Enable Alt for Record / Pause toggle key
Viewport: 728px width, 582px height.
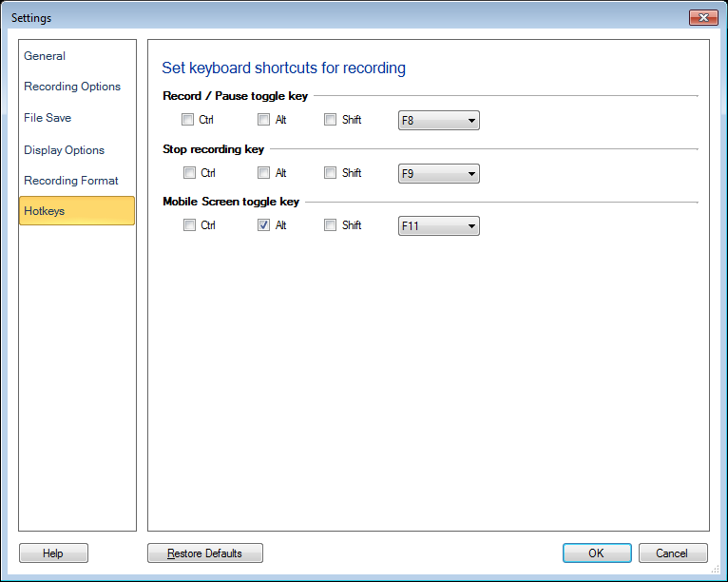(x=263, y=120)
